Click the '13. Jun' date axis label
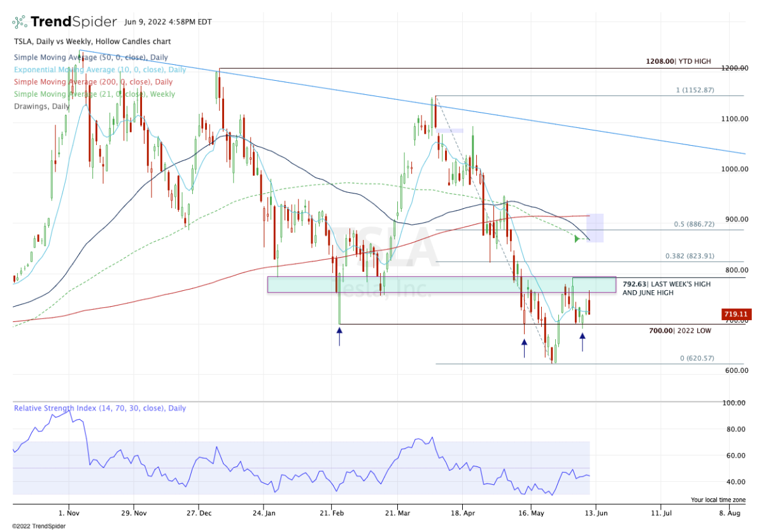This screenshot has height=532, width=764. [x=596, y=512]
